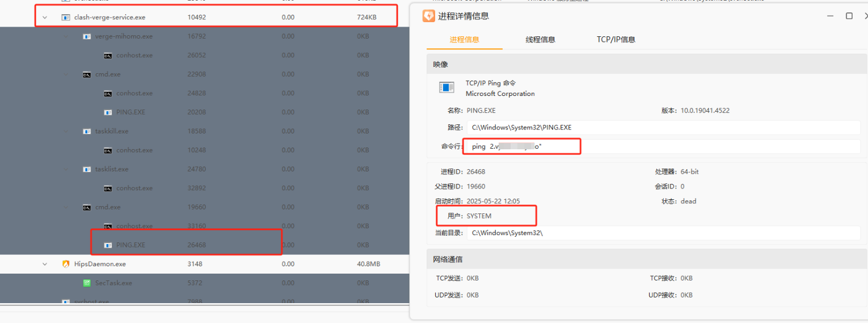This screenshot has width=868, height=323.
Task: Click the 处理器: 64-bit value
Action: 691,171
